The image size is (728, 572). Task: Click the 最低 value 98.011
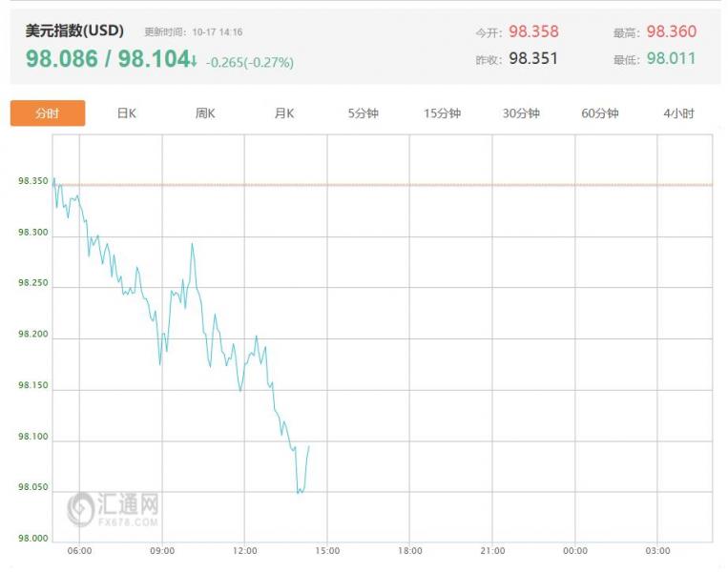click(671, 58)
